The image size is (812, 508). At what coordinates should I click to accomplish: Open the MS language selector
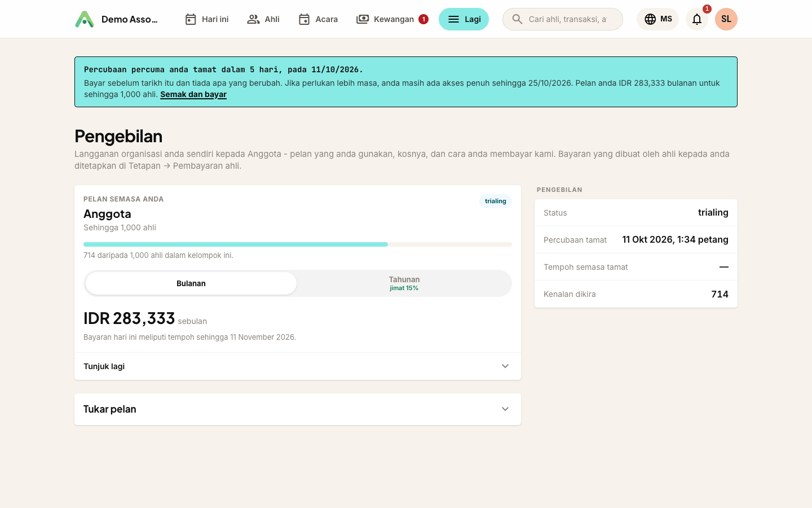(657, 19)
